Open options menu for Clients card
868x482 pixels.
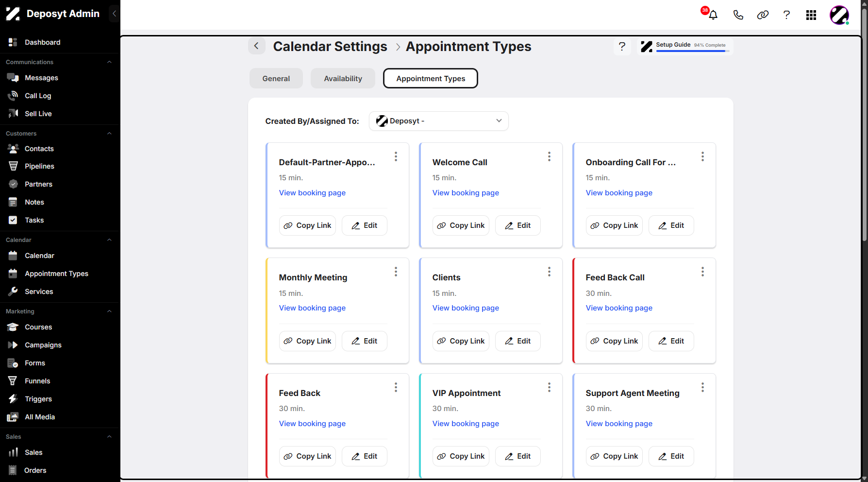click(x=549, y=272)
